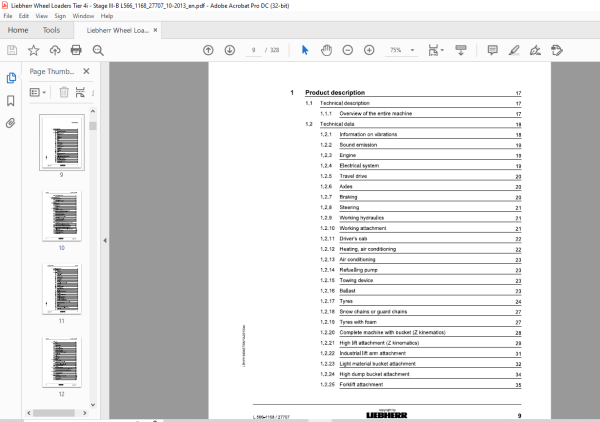Click the current page number field
This screenshot has height=422, width=600.
(253, 50)
